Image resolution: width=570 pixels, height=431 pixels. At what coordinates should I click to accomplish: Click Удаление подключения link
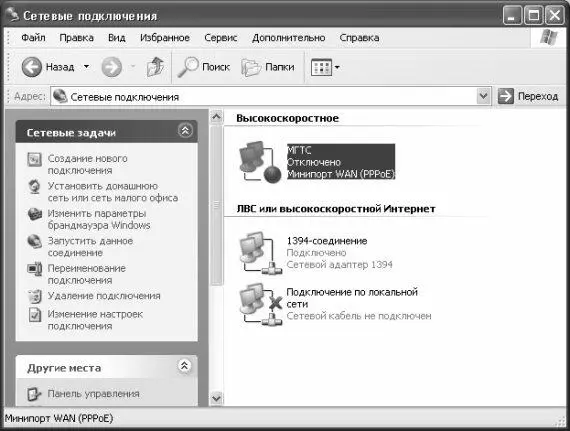pos(104,296)
